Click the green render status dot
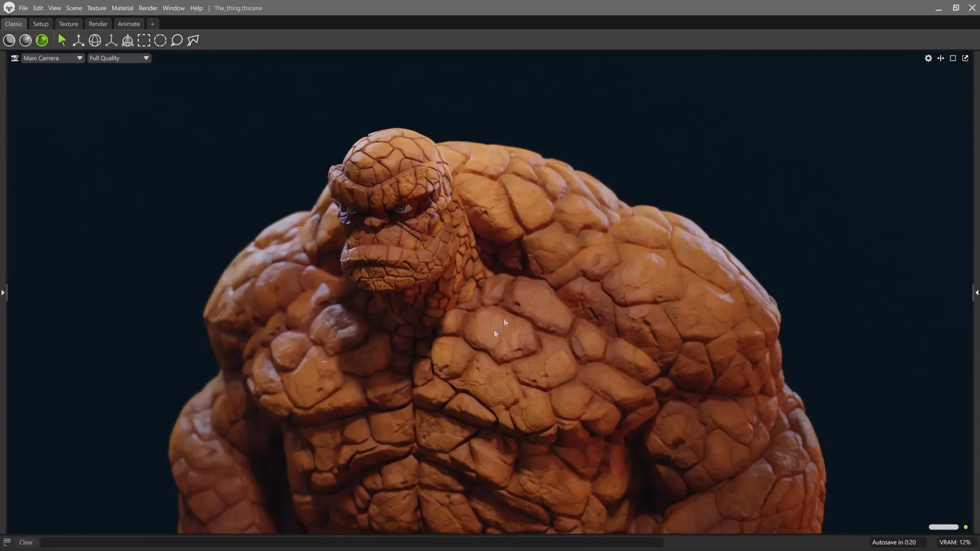980x551 pixels. pos(966,527)
